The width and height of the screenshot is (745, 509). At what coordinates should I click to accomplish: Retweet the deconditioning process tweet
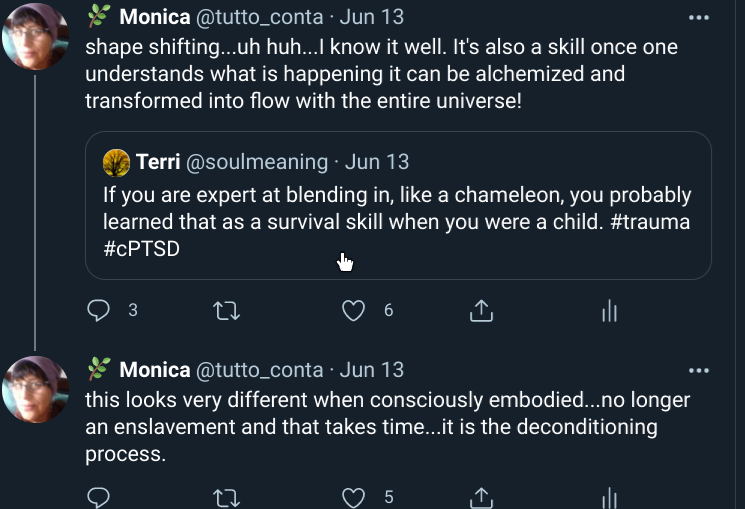pos(227,497)
